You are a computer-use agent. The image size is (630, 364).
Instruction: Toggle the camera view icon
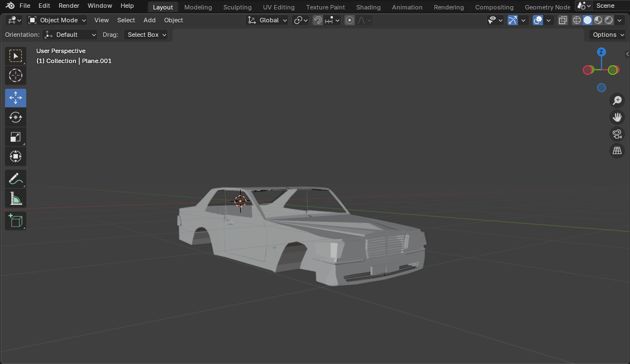[x=617, y=134]
